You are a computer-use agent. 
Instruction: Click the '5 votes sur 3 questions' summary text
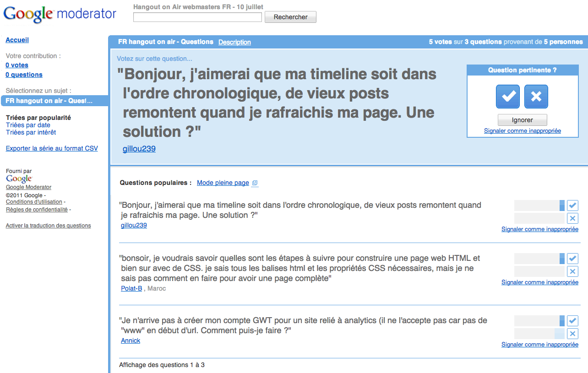pyautogui.click(x=465, y=42)
